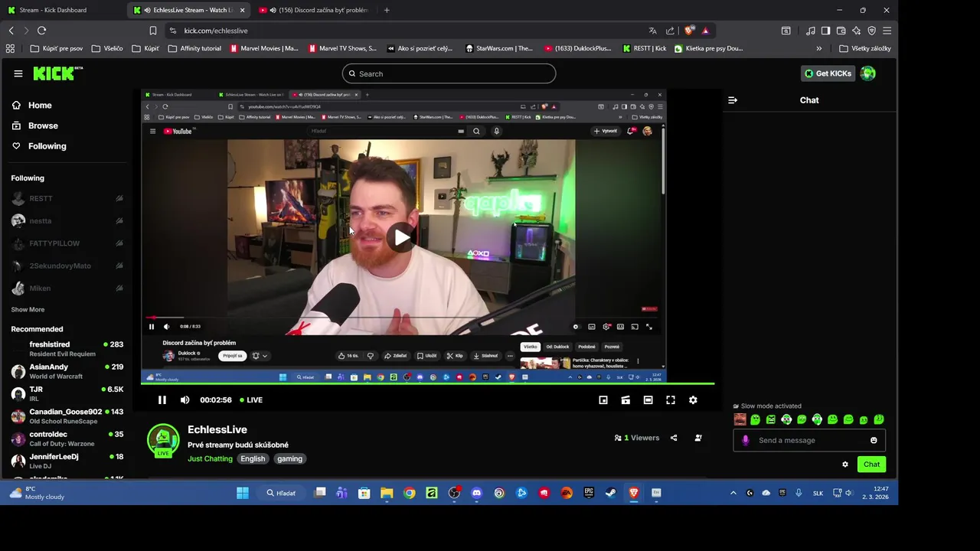980x551 pixels.
Task: Select the mustached man face emote
Action: point(740,419)
